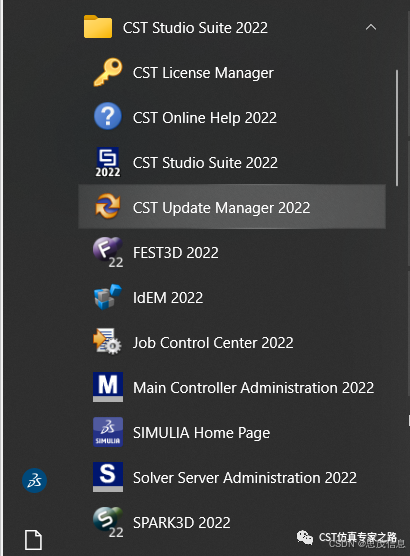Click the yellow CST Studio Suite folder icon
Screen dimensions: 410x556
[x=98, y=26]
